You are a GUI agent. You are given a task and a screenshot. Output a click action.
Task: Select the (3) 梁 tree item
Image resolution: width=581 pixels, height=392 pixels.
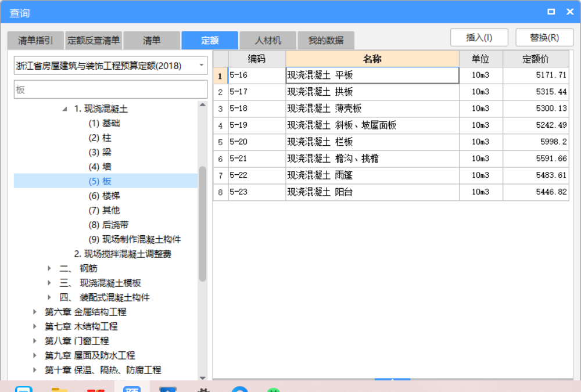[x=100, y=152]
